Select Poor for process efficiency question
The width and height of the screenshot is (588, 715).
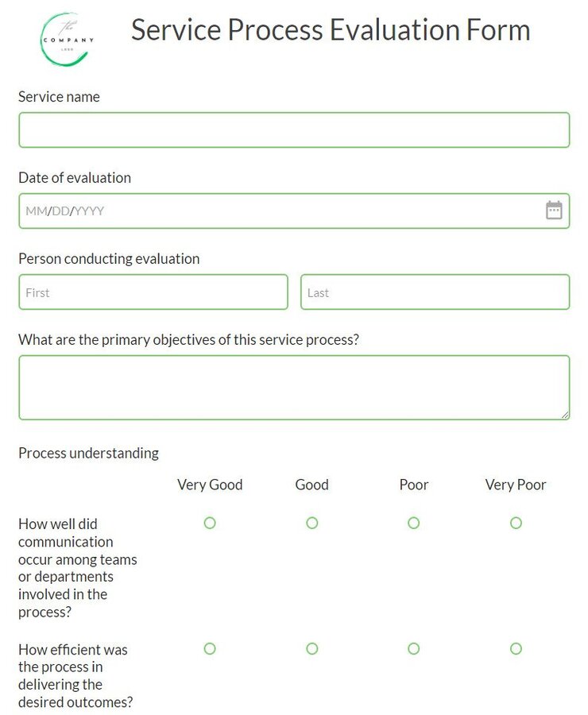[x=413, y=648]
